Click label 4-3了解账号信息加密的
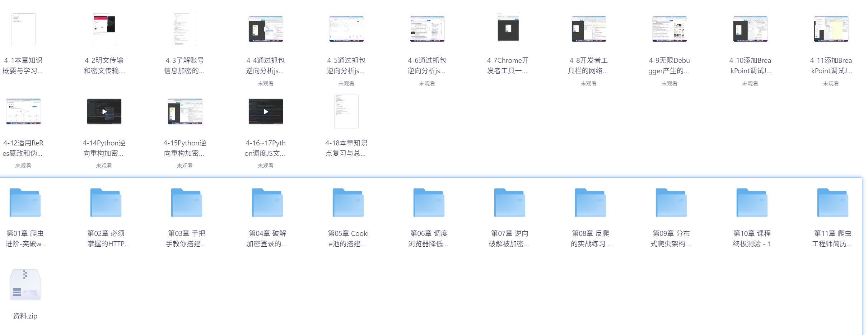The image size is (868, 335). (x=184, y=65)
